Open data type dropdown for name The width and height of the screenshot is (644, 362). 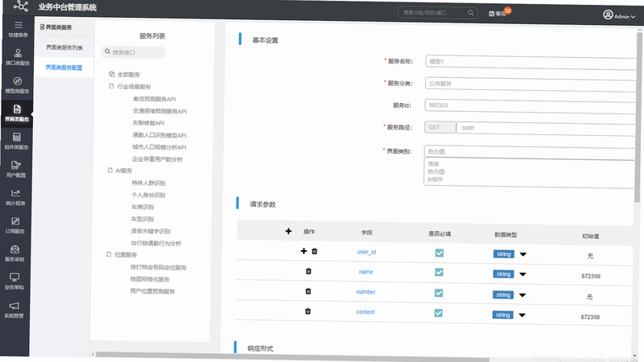(522, 274)
